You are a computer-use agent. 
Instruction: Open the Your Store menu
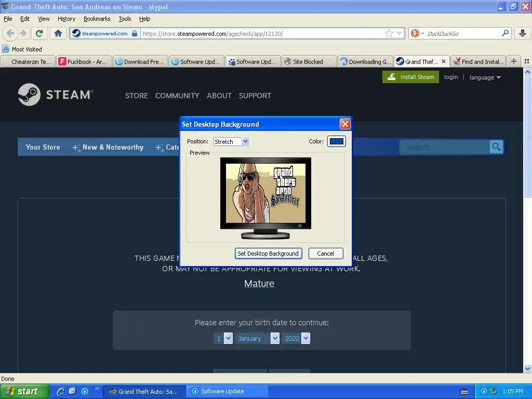43,147
